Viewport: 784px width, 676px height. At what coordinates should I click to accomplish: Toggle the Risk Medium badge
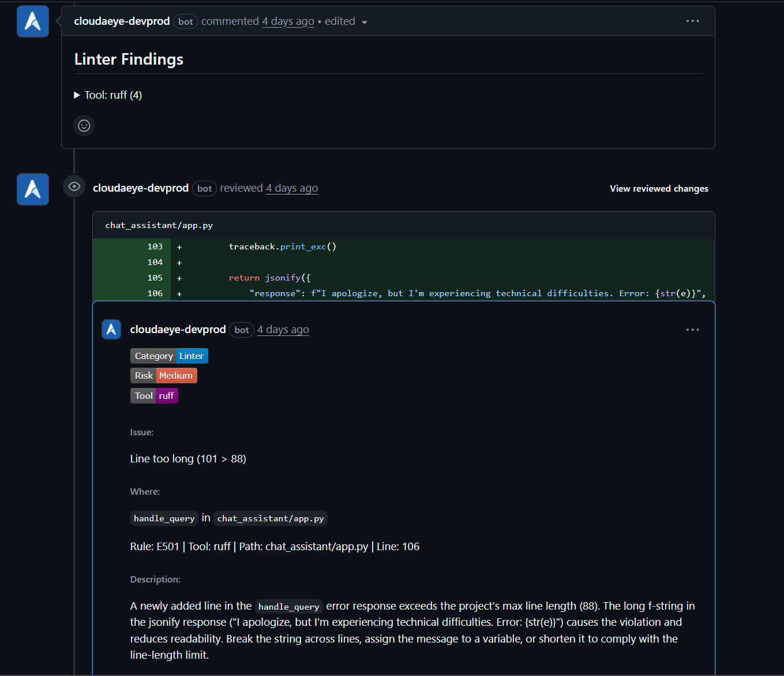[163, 375]
